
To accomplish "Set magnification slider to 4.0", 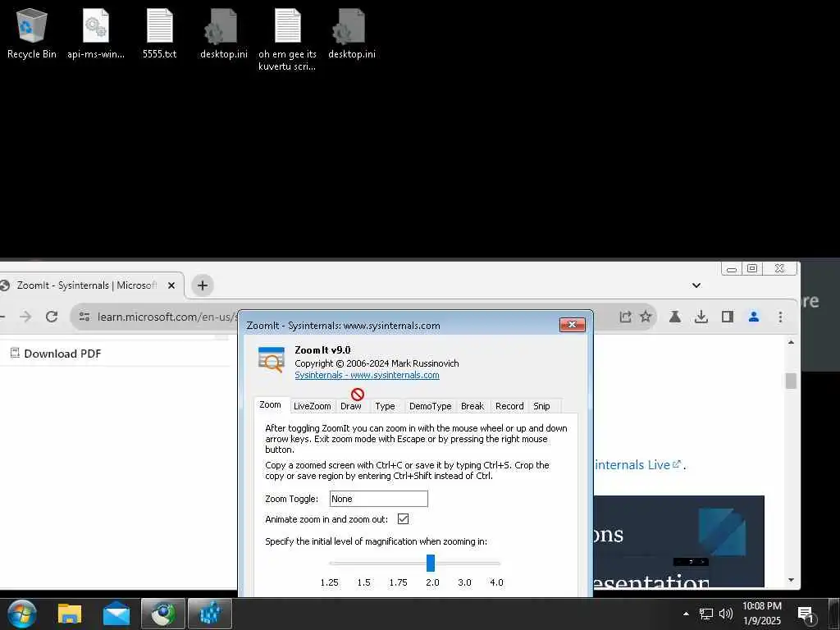I will pos(496,563).
